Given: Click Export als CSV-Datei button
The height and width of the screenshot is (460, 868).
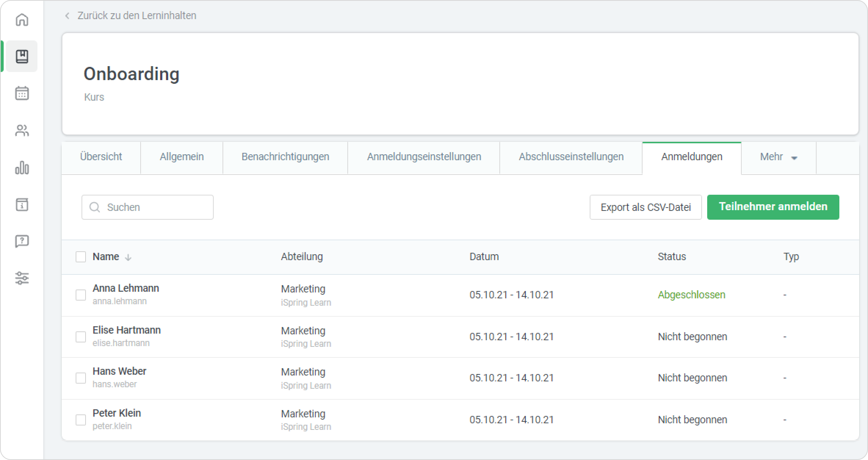Looking at the screenshot, I should tap(645, 208).
